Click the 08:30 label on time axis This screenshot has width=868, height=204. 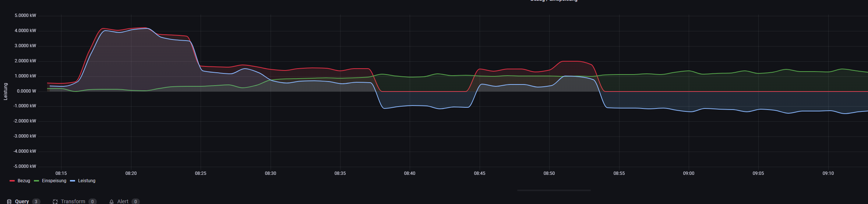coord(270,173)
